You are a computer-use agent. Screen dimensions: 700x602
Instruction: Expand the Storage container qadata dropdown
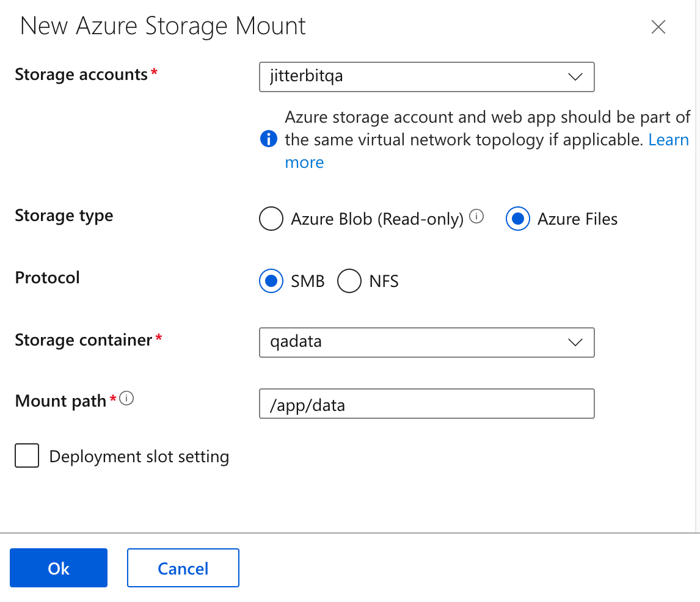coord(426,342)
